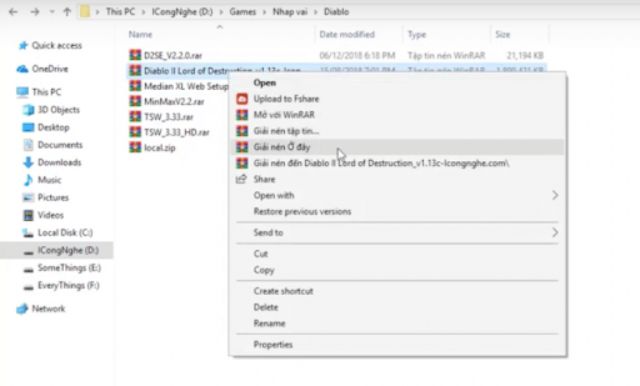Open Local Disk (C:) in sidebar
The image size is (640, 386).
[65, 233]
